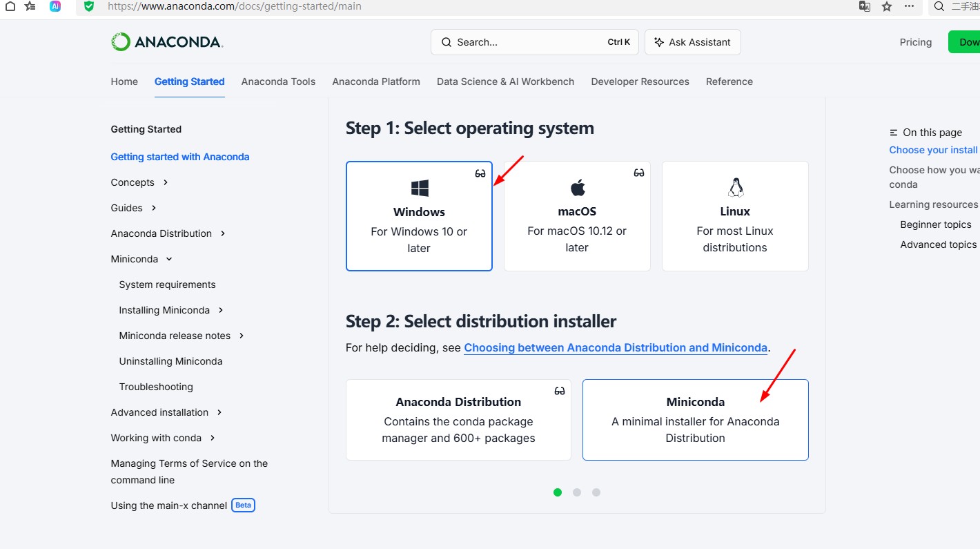The width and height of the screenshot is (980, 549).
Task: Click the AI icon in the browser toolbar
Action: 55,6
